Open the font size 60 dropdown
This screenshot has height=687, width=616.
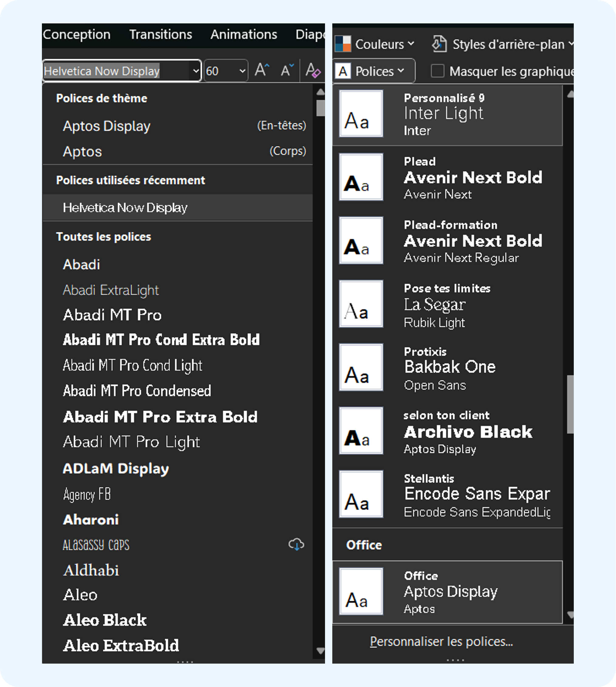pos(242,71)
